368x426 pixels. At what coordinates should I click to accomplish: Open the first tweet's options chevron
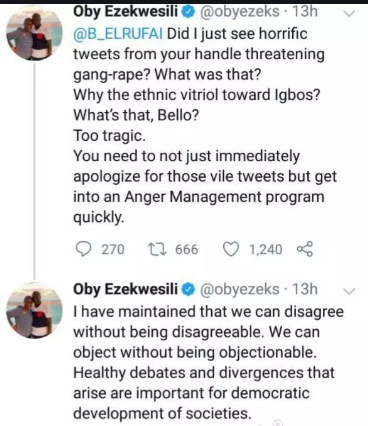349,14
